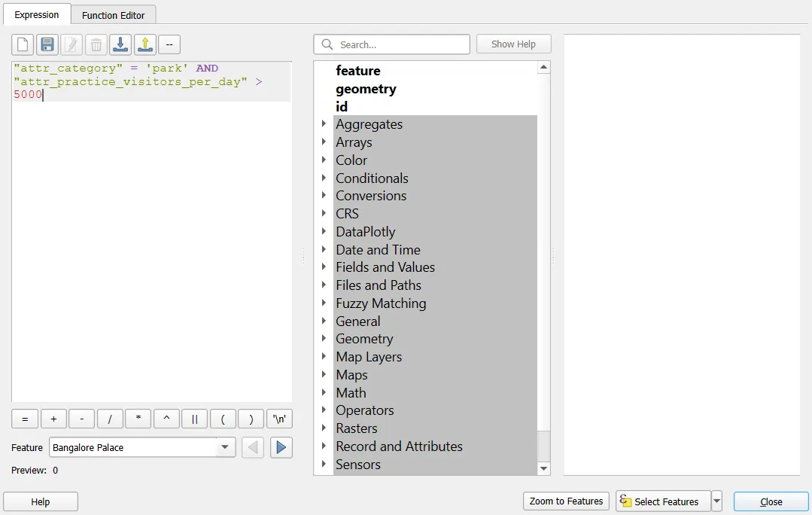Expand the Operators function group

[324, 410]
